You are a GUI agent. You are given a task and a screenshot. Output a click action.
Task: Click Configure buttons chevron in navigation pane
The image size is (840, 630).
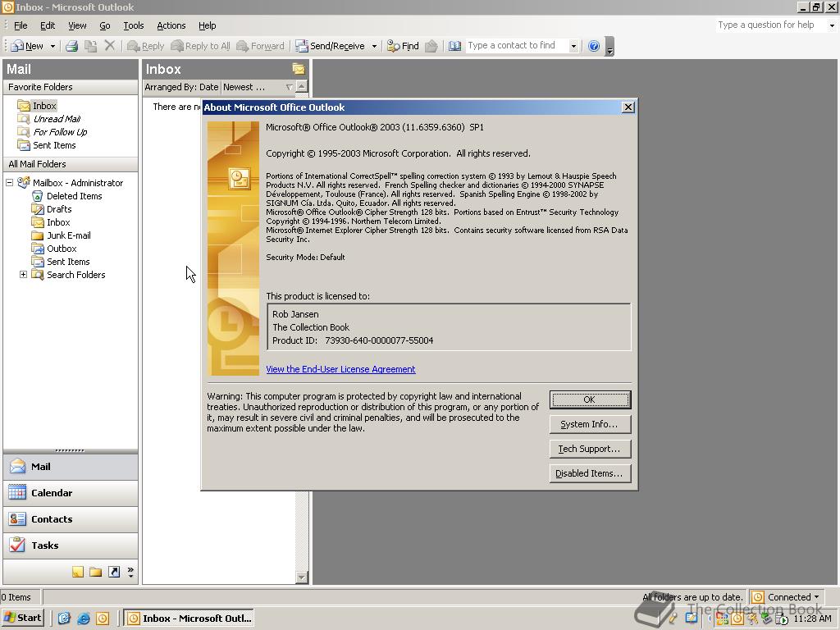click(x=130, y=572)
